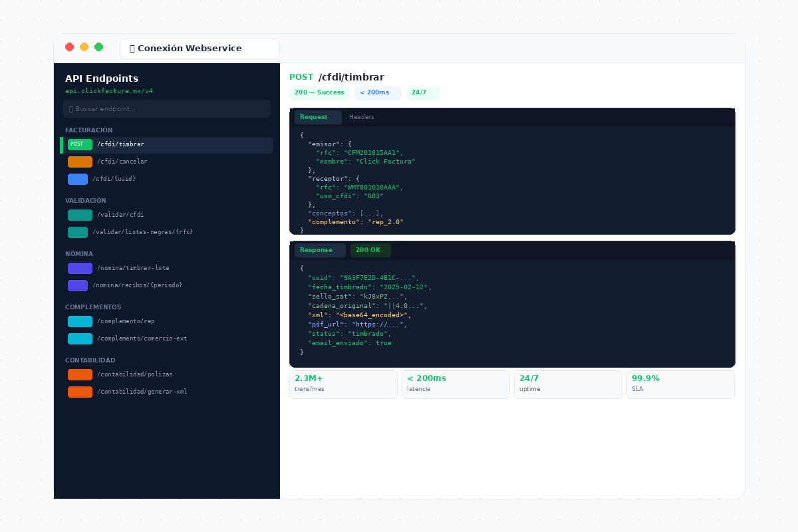Click the 24/7 availability pill under the title
Screen dimensions: 798x532
423,92
